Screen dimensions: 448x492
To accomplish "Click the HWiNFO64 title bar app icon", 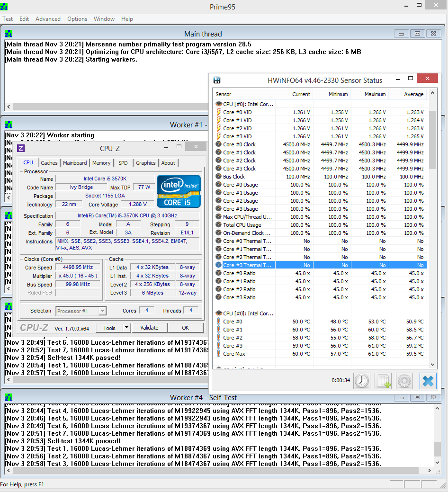I will click(217, 80).
